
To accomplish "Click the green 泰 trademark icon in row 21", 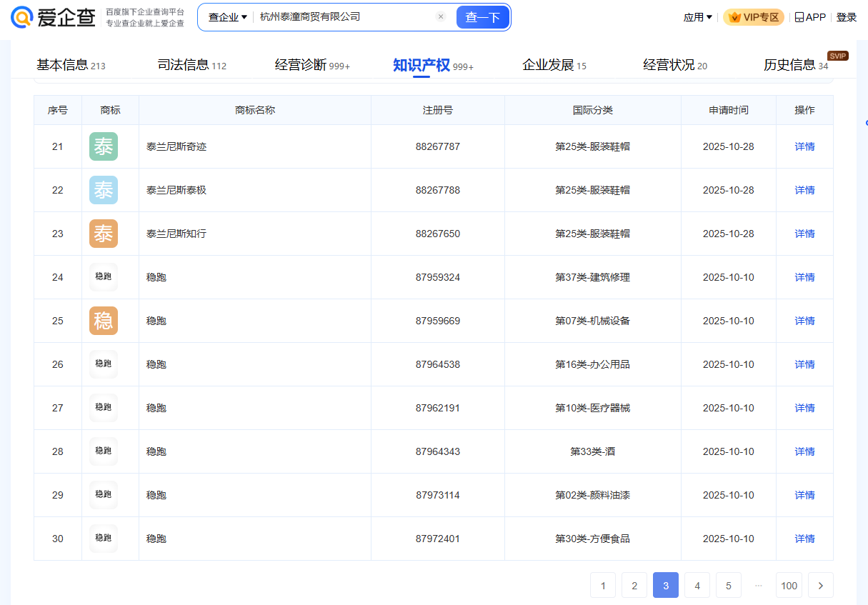I will [104, 146].
